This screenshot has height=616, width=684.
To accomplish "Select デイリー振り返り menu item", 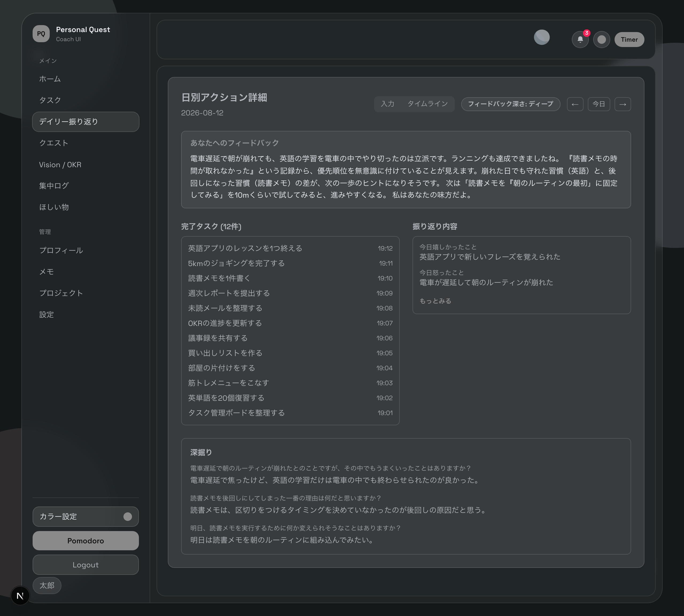I will [85, 122].
